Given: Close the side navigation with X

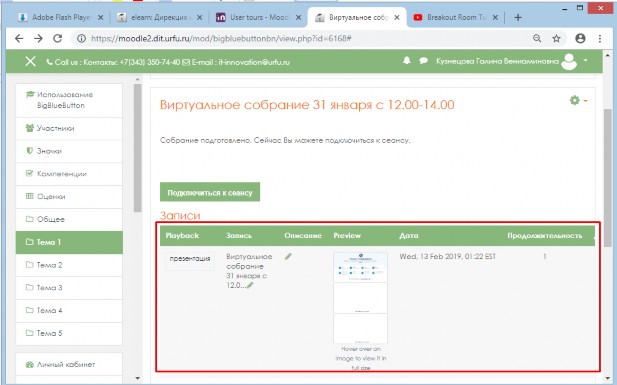Looking at the screenshot, I should 30,61.
